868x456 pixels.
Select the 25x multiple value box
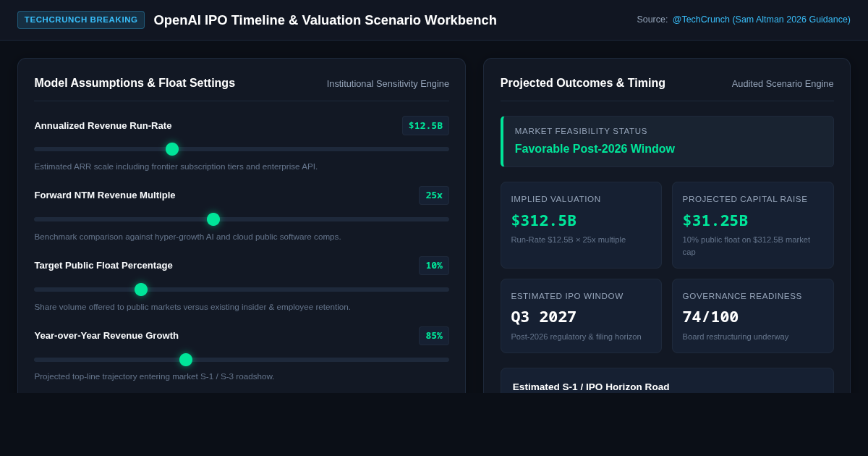pyautogui.click(x=434, y=195)
